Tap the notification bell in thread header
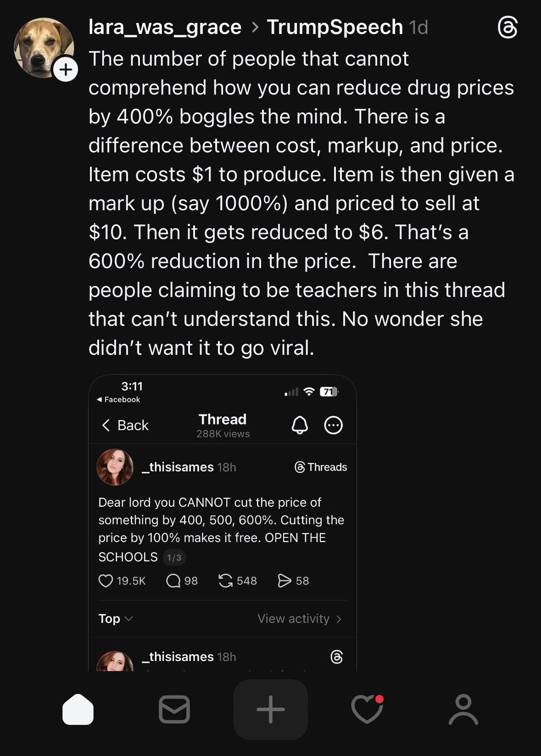 pos(300,425)
